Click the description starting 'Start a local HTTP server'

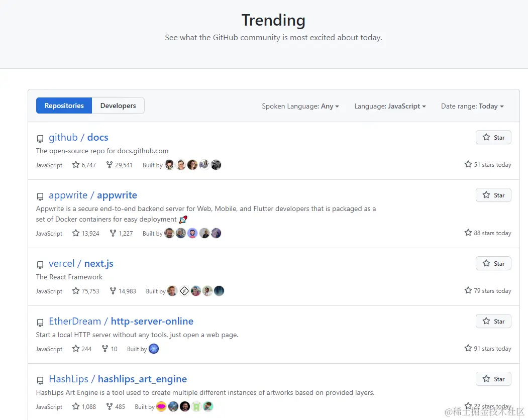pyautogui.click(x=137, y=335)
